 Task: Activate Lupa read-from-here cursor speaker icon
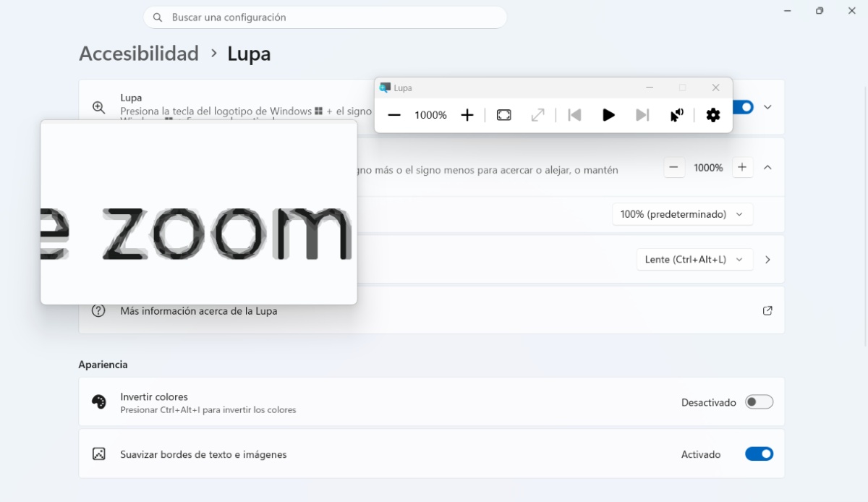click(x=676, y=115)
